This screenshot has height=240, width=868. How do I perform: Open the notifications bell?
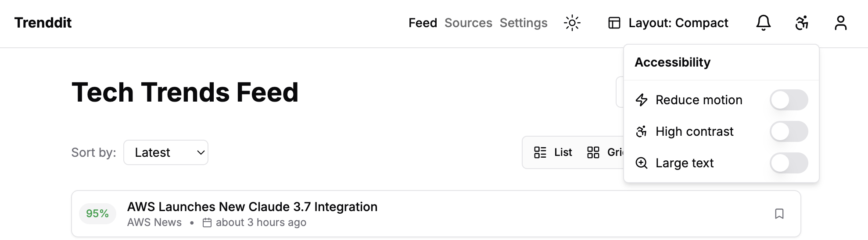pos(763,23)
